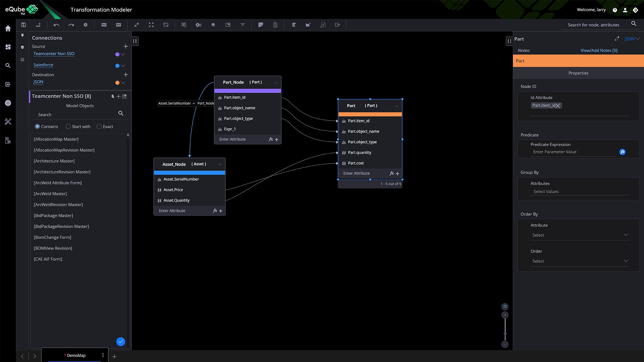The image size is (644, 362).
Task: Click the plug connections panel icon
Action: pyautogui.click(x=22, y=35)
